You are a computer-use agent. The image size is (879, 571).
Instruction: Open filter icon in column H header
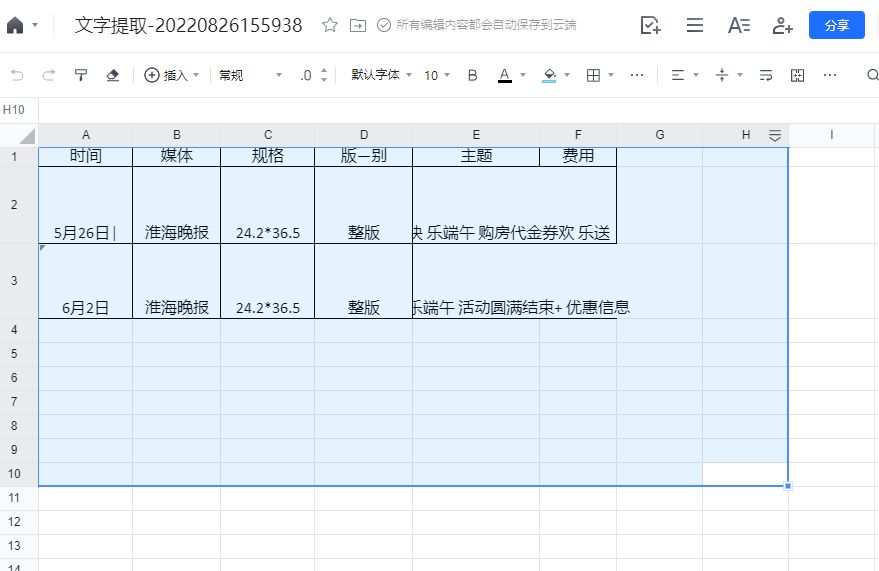click(775, 136)
